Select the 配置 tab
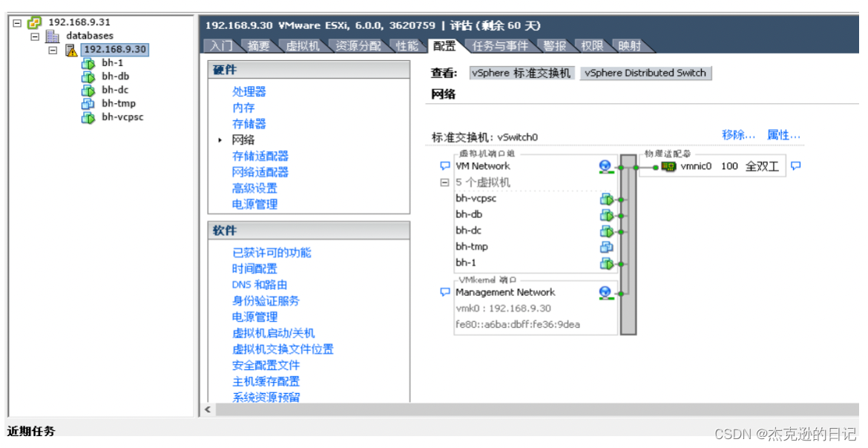 [444, 46]
